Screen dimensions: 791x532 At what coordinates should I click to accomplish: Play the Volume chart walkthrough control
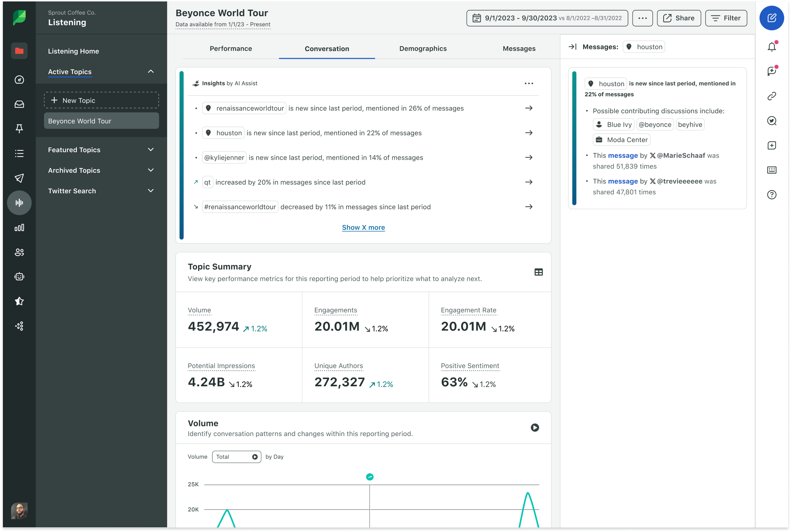click(535, 427)
